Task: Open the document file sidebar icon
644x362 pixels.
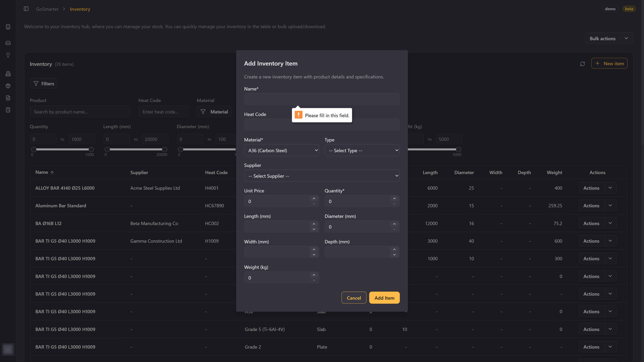Action: 8,98
